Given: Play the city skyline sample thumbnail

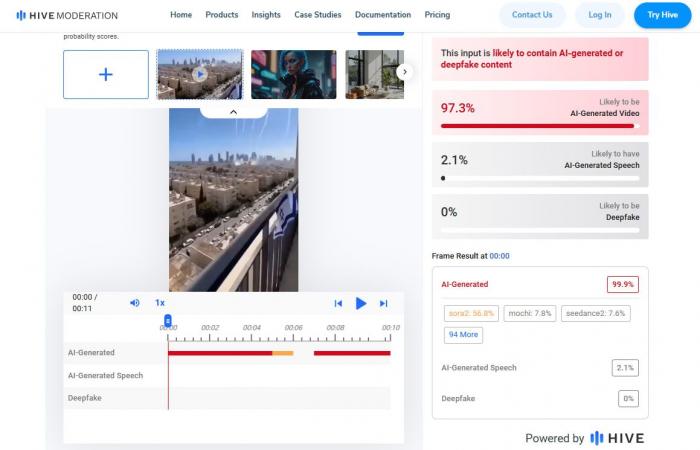Looking at the screenshot, I should [x=199, y=75].
